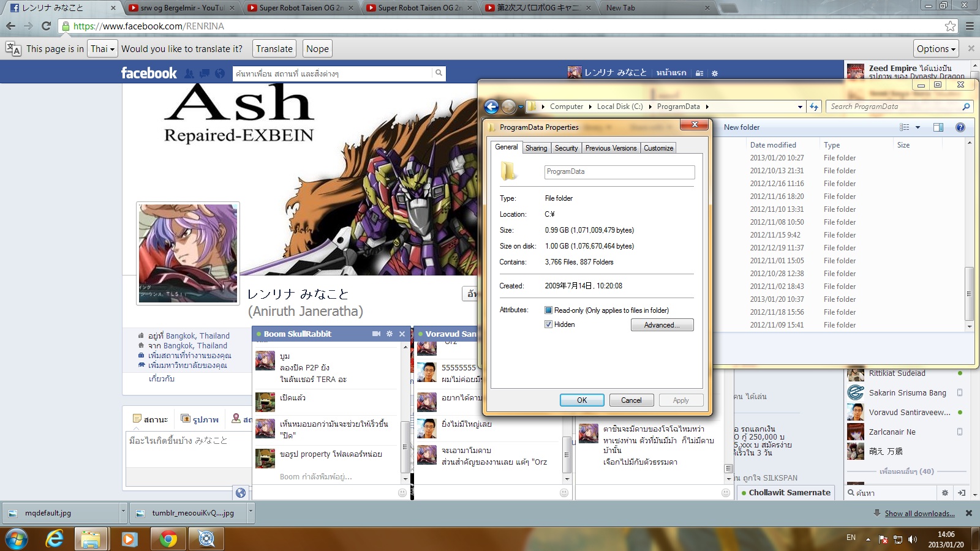Bookmark this page with the star icon
Image resolution: width=980 pixels, height=551 pixels.
pos(950,26)
